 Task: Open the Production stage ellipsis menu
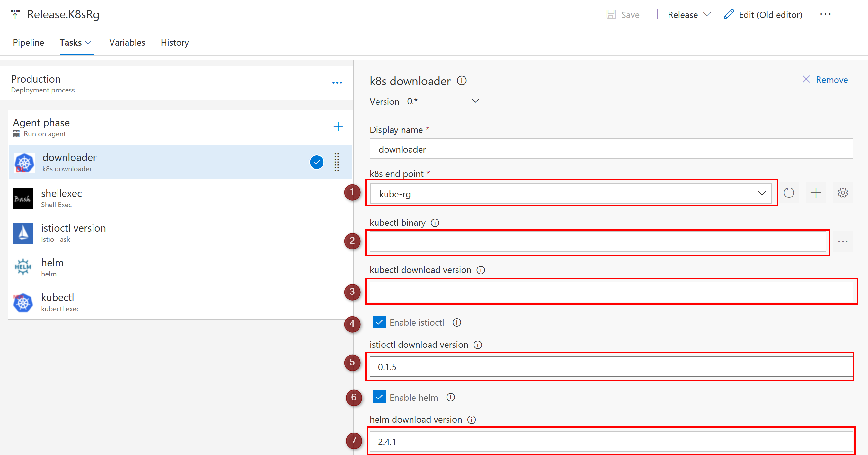click(337, 83)
